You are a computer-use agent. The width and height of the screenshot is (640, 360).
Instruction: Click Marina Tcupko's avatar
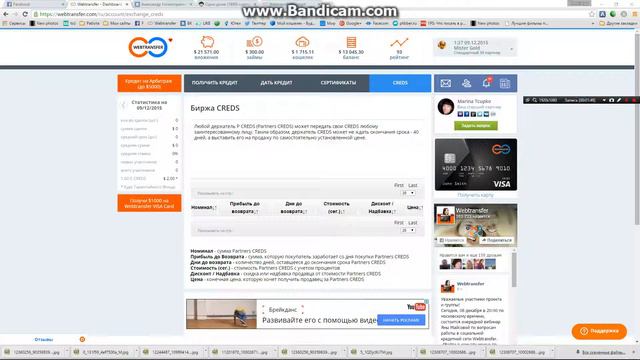coord(446,107)
